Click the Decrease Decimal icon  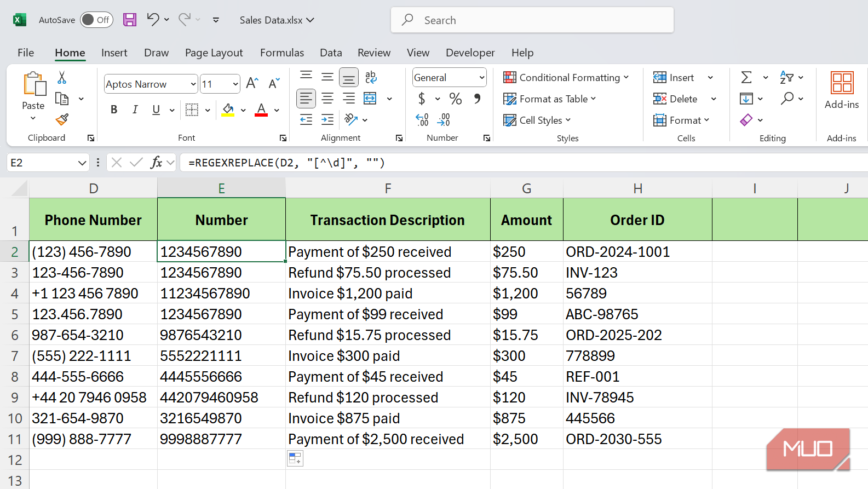(x=444, y=120)
